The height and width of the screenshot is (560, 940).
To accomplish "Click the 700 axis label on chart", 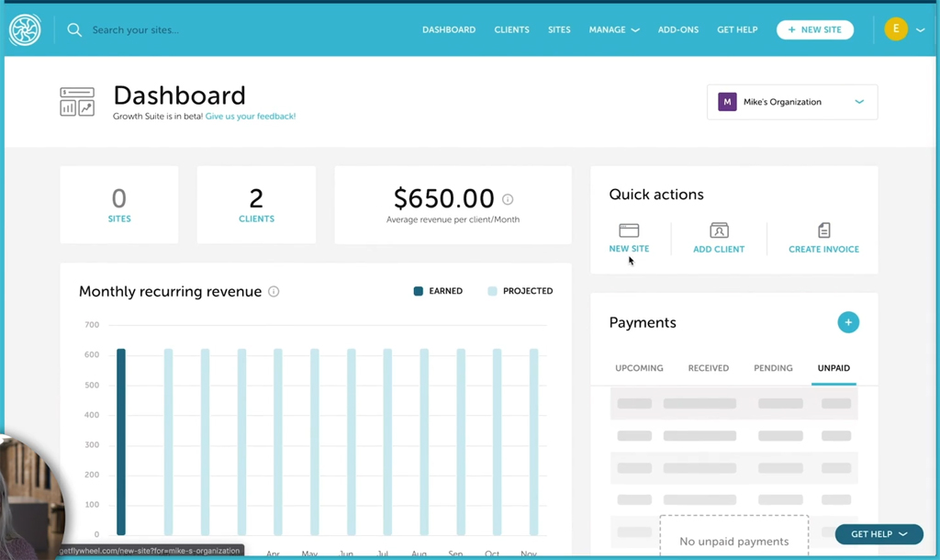I will point(92,325).
